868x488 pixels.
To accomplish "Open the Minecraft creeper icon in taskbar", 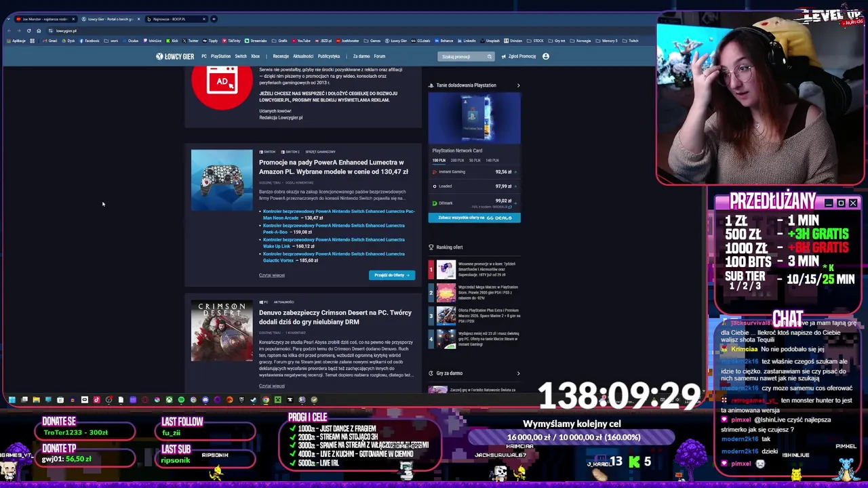I will click(x=278, y=400).
